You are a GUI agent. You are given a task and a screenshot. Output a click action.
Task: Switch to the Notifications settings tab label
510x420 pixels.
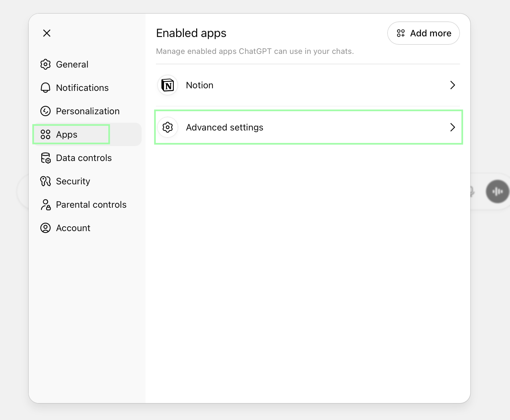tap(82, 88)
